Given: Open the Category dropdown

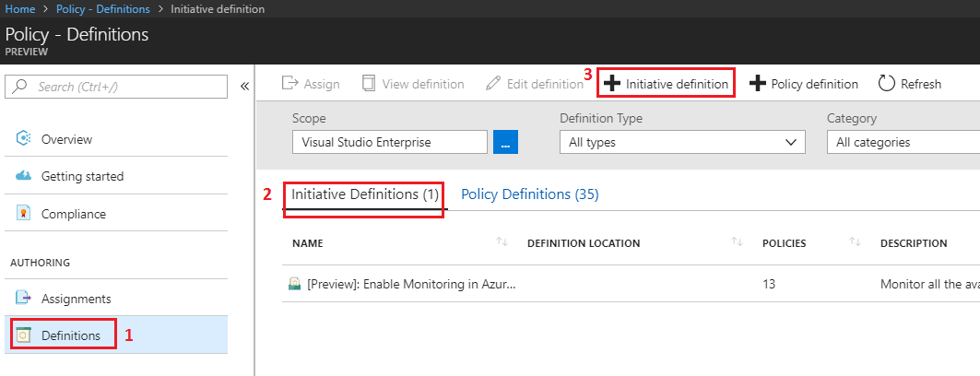Looking at the screenshot, I should click(x=903, y=143).
